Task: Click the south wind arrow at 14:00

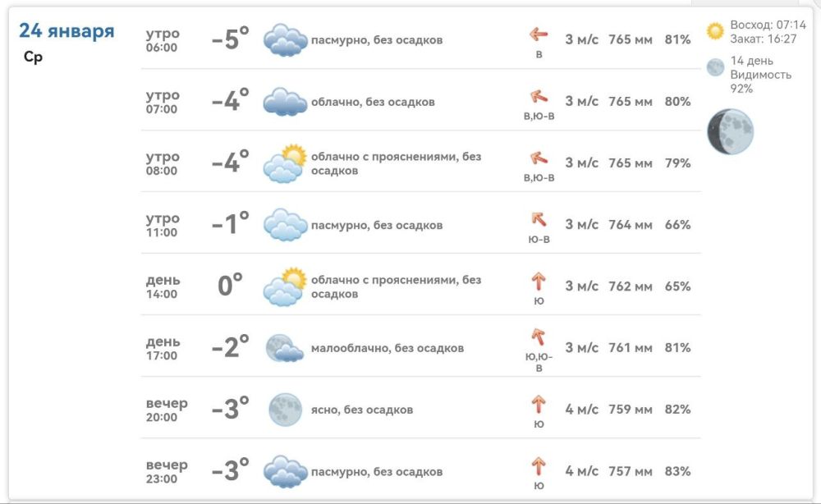Action: pos(539,282)
